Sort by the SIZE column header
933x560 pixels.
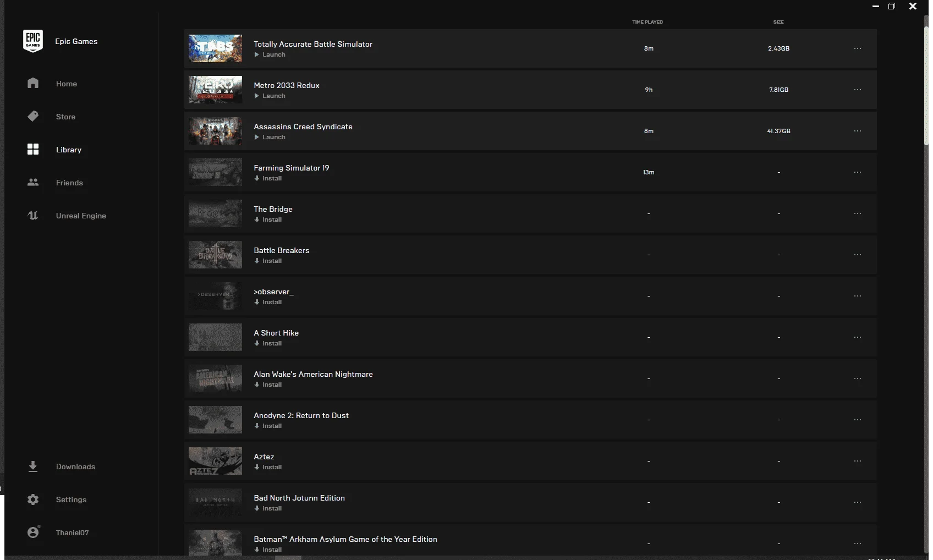pos(778,22)
